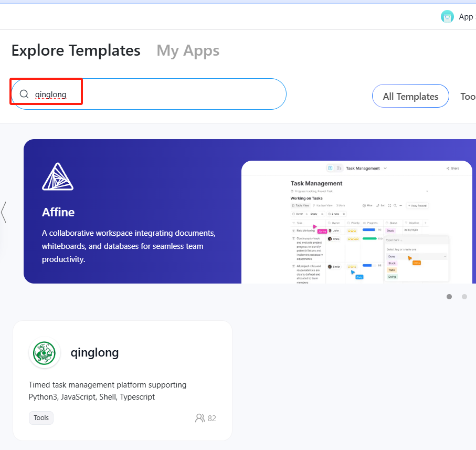Viewport: 476px width, 450px height.
Task: Select the All Templates filter button
Action: pos(410,96)
